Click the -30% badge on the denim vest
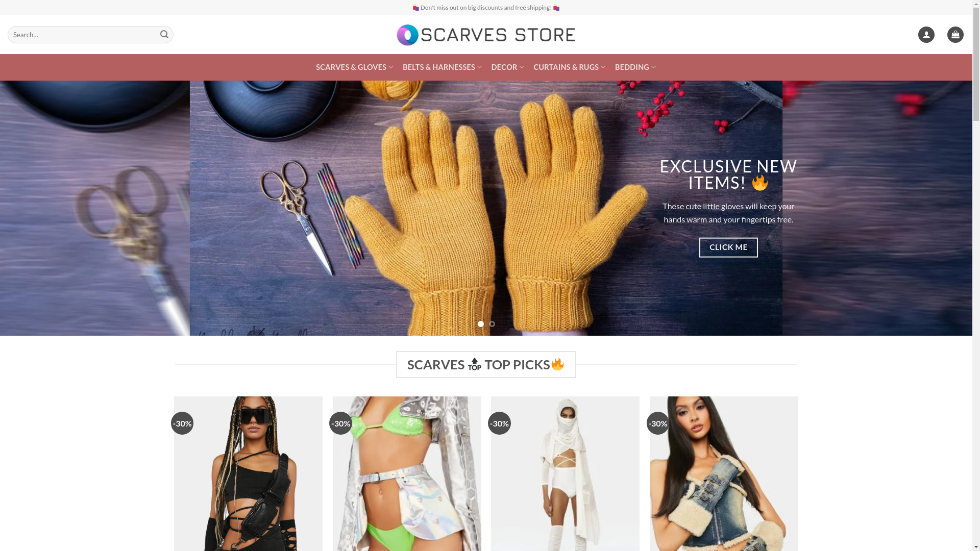The height and width of the screenshot is (551, 980). (x=657, y=423)
